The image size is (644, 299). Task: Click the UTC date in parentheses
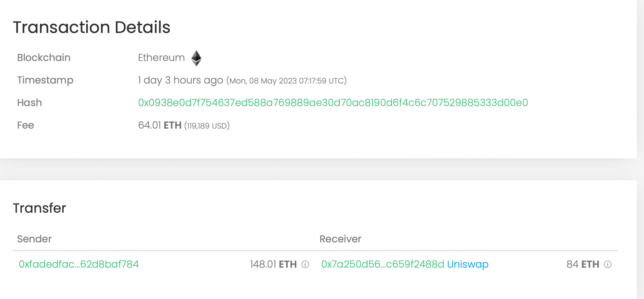287,81
